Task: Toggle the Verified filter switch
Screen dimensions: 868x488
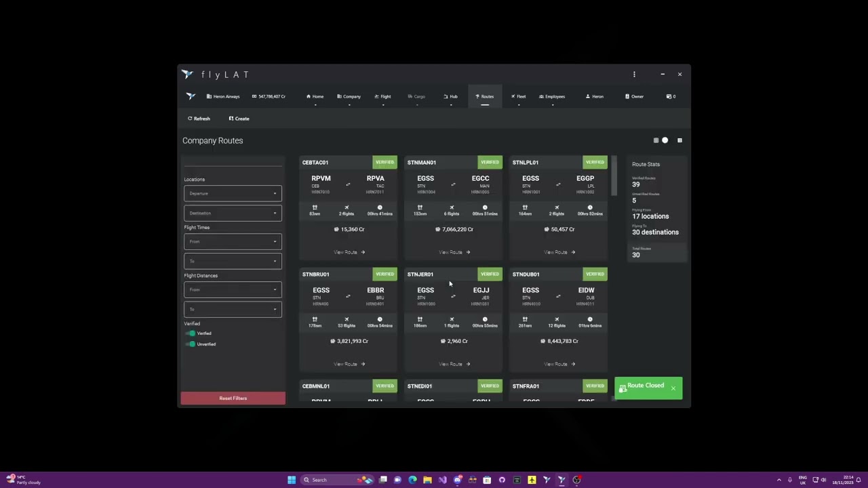Action: (191, 333)
